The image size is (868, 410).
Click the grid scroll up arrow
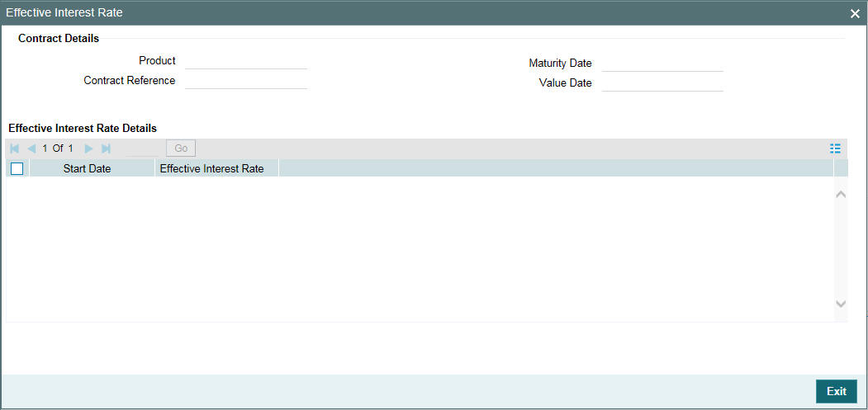pos(841,195)
